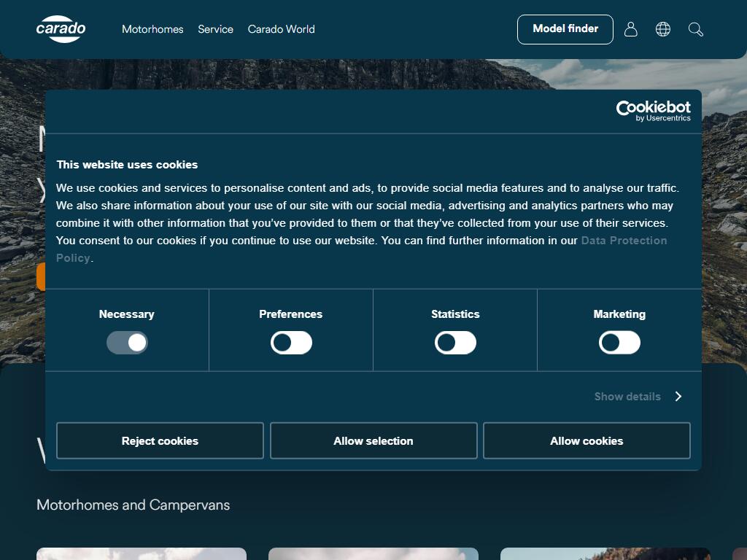Open the Service navigation menu
Screen dimensions: 747x560
pos(215,29)
